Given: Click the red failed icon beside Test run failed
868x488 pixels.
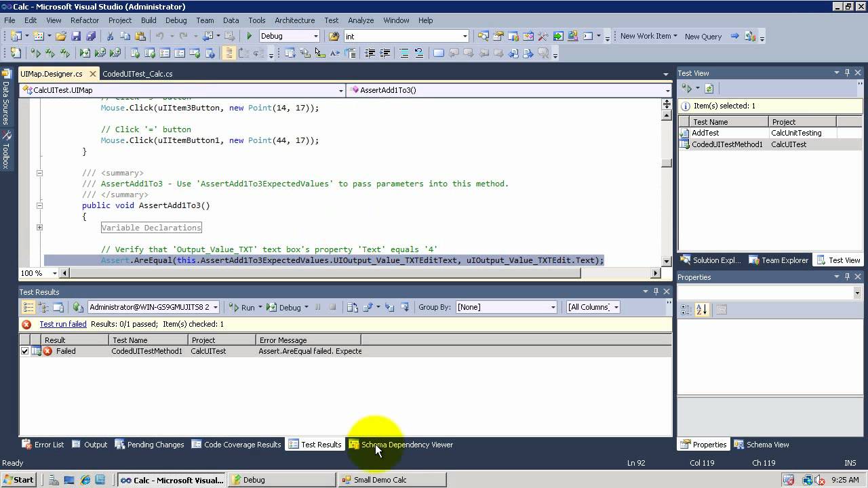Looking at the screenshot, I should (x=27, y=324).
